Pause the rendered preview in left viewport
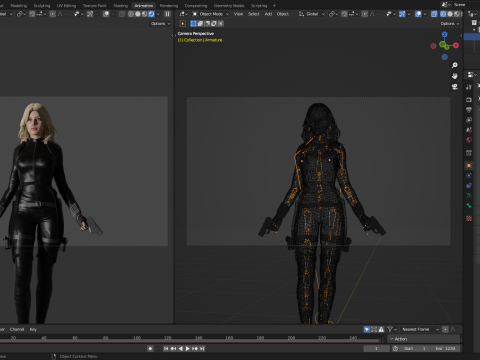The height and width of the screenshot is (360, 480). pos(167,14)
